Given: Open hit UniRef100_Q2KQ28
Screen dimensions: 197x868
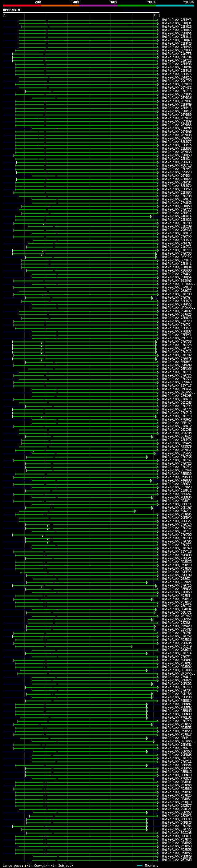Looking at the screenshot, I should (176, 26).
